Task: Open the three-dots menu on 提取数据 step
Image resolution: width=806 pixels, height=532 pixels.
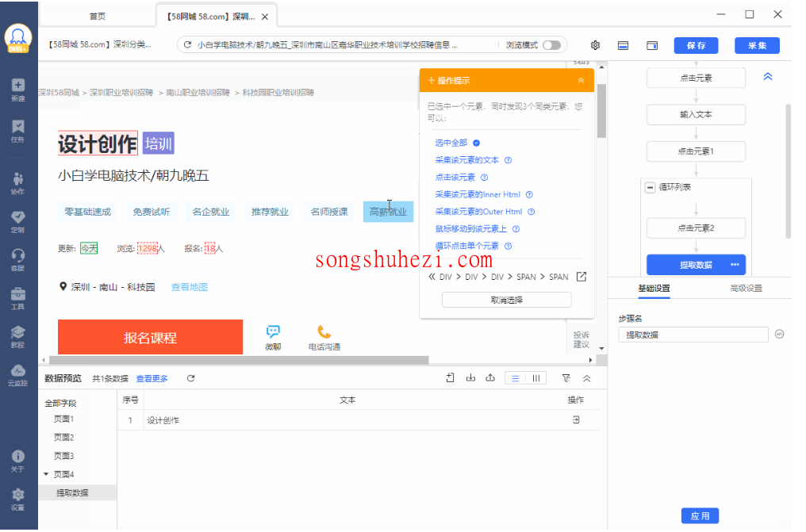Action: tap(735, 265)
